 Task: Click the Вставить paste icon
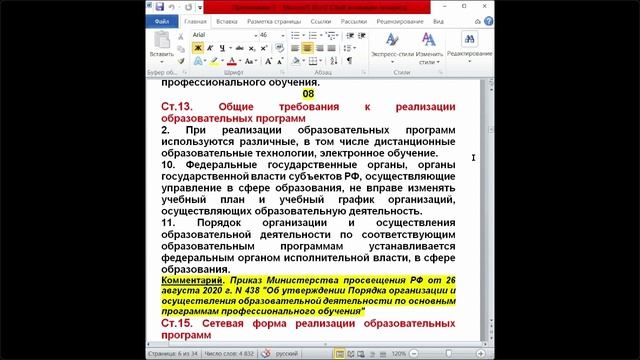coord(162,40)
